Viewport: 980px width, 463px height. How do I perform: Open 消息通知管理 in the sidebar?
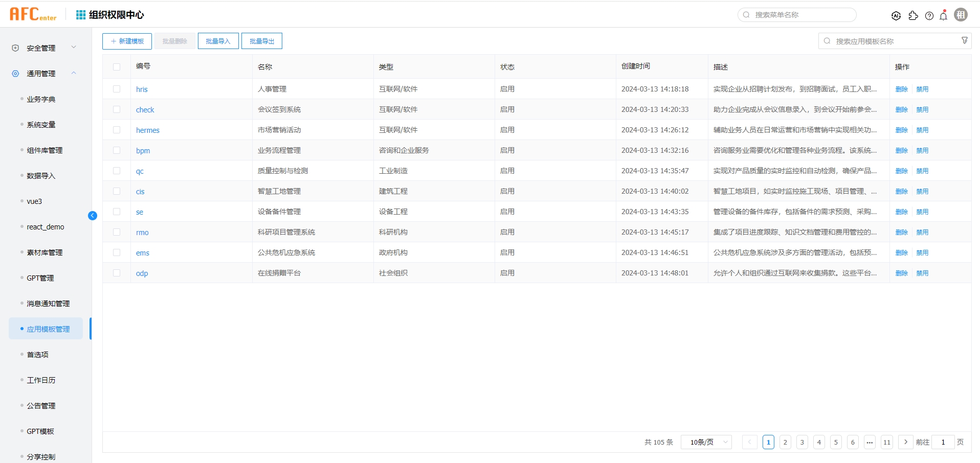(48, 304)
